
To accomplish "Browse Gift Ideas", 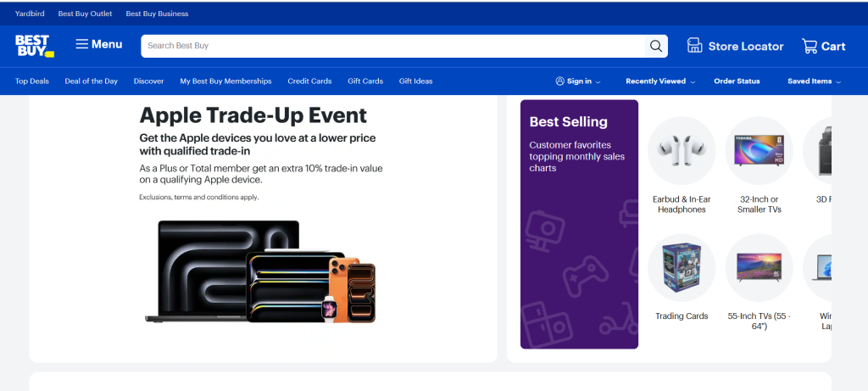I will 415,81.
